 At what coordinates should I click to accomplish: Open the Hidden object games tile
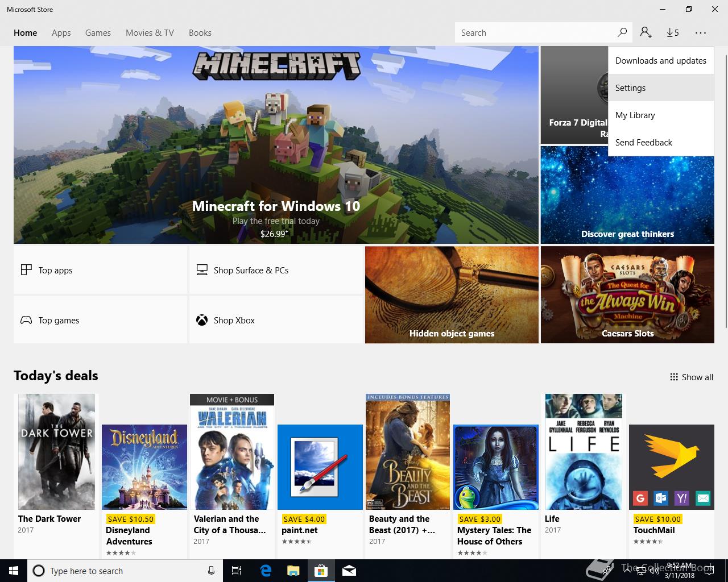click(452, 294)
